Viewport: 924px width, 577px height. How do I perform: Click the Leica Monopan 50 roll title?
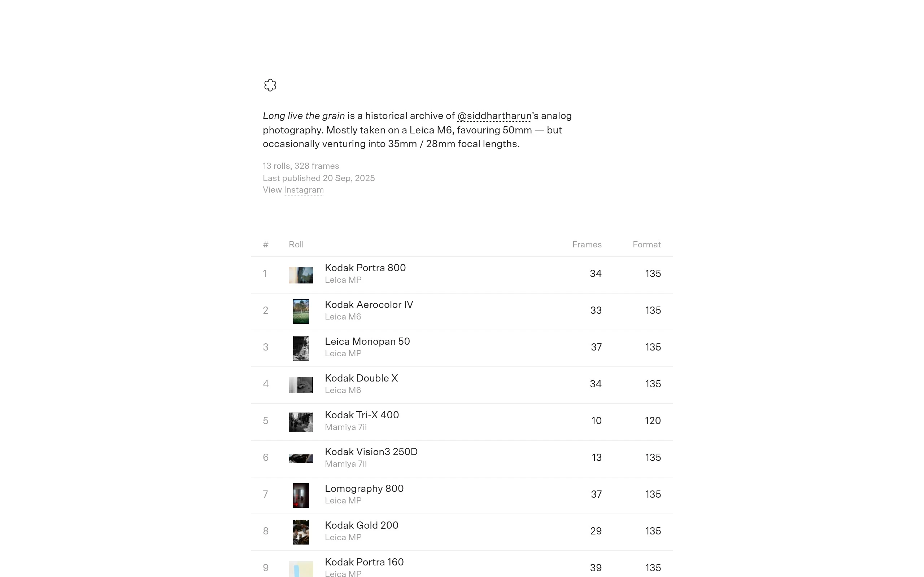coord(367,342)
